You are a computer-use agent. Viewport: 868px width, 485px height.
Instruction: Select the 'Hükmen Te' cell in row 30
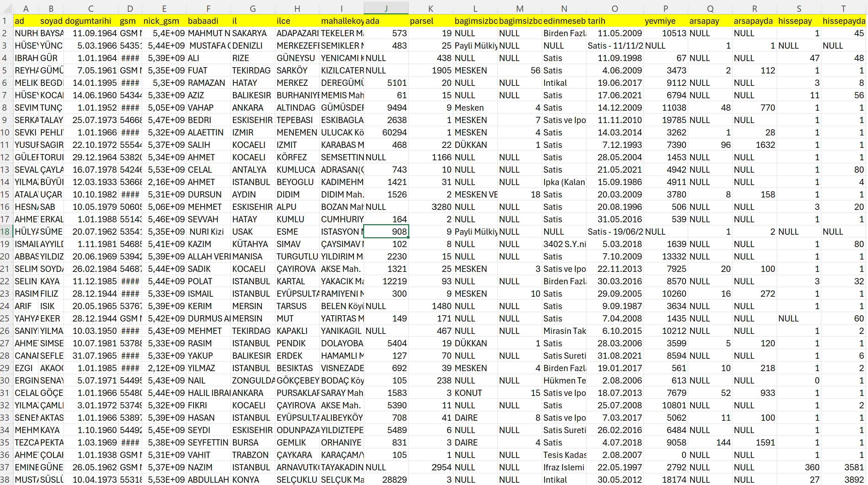click(564, 381)
